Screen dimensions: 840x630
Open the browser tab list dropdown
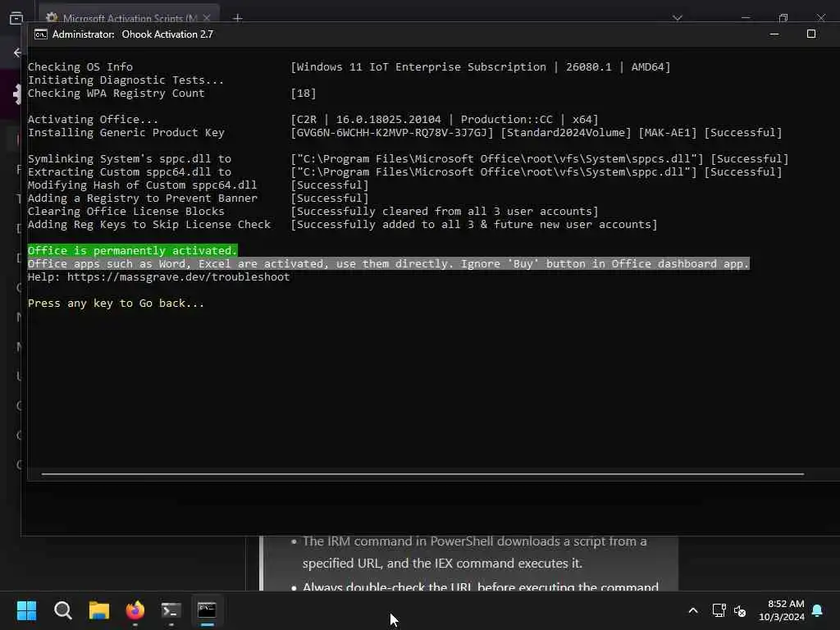pyautogui.click(x=677, y=18)
